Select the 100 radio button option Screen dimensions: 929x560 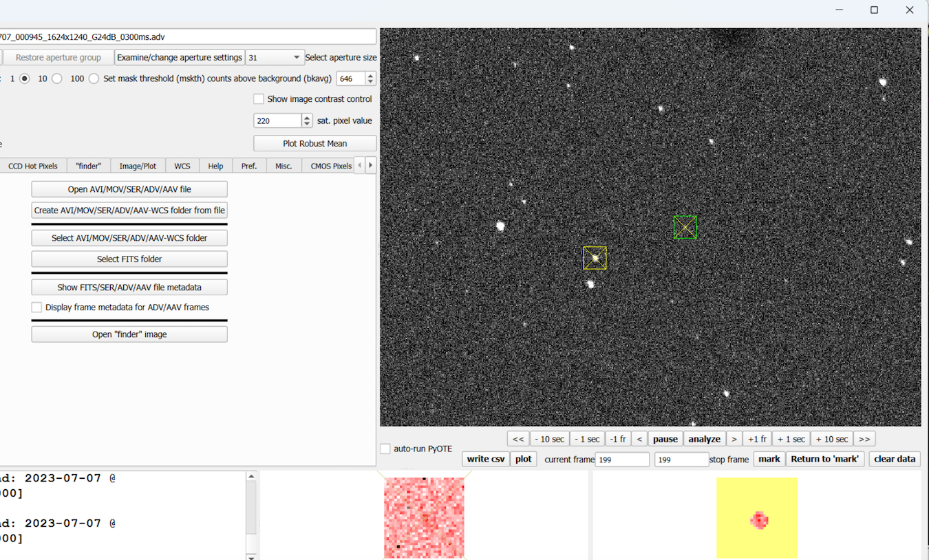[x=94, y=78]
